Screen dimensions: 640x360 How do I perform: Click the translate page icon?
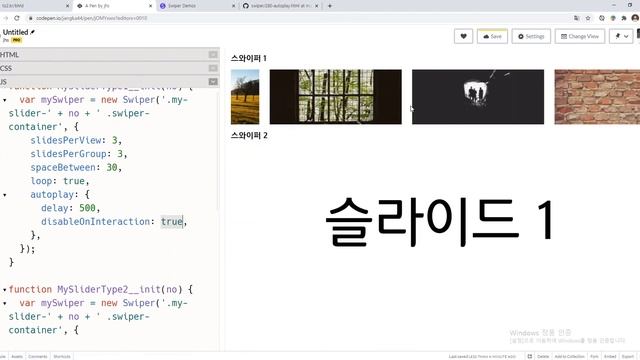(576, 18)
